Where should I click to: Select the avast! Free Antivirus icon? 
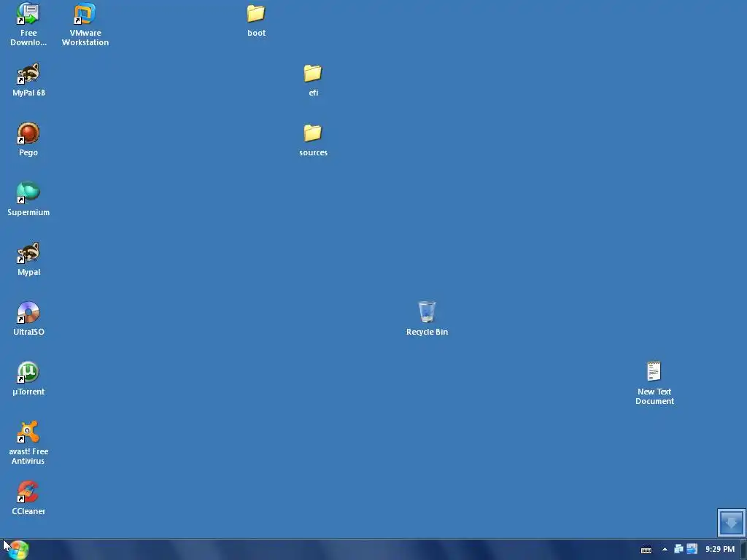pos(28,443)
